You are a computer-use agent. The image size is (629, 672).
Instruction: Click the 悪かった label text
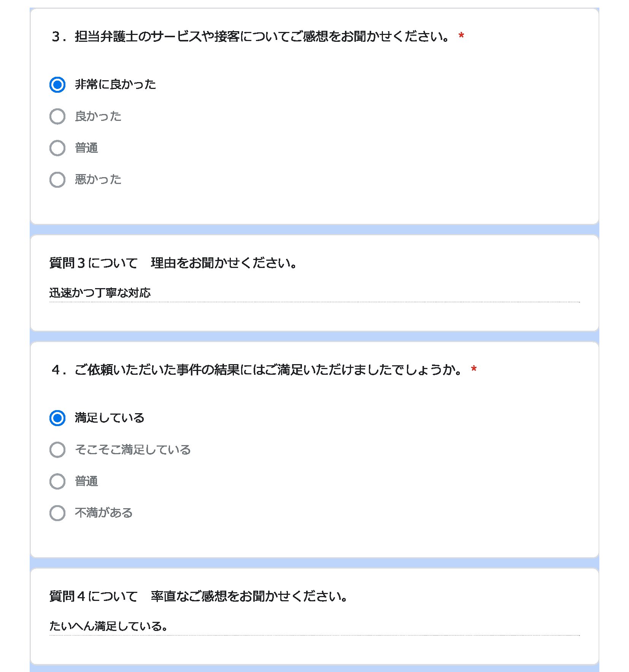pos(98,179)
